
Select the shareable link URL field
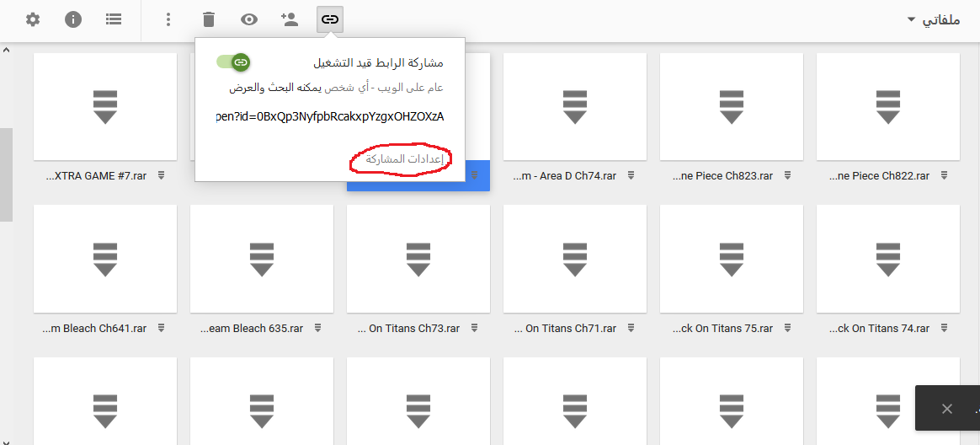(x=329, y=116)
